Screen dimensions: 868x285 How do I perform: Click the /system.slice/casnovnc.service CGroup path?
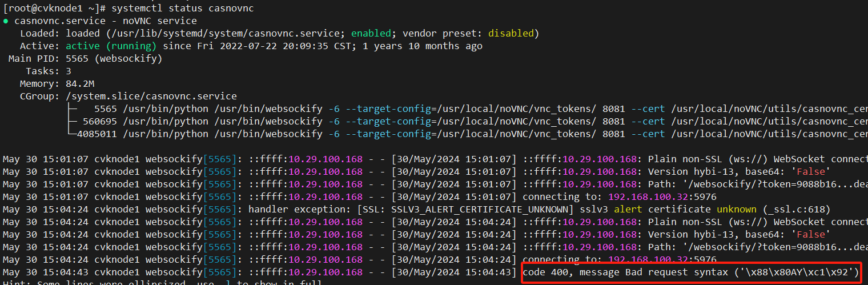pyautogui.click(x=151, y=96)
